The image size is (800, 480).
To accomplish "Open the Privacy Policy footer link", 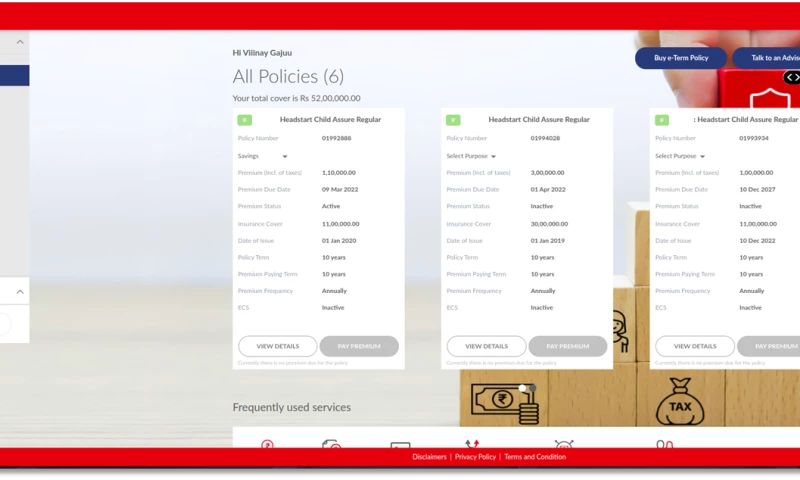I will click(x=475, y=457).
